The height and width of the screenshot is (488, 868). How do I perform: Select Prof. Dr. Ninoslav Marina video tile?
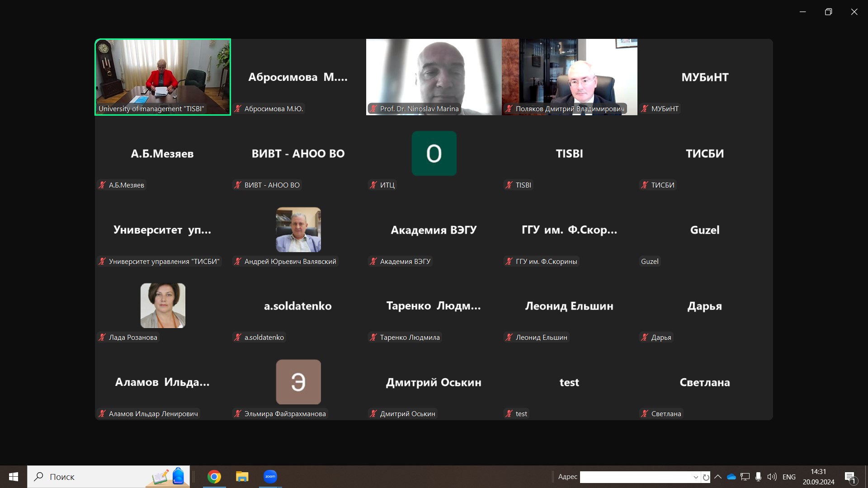(434, 77)
